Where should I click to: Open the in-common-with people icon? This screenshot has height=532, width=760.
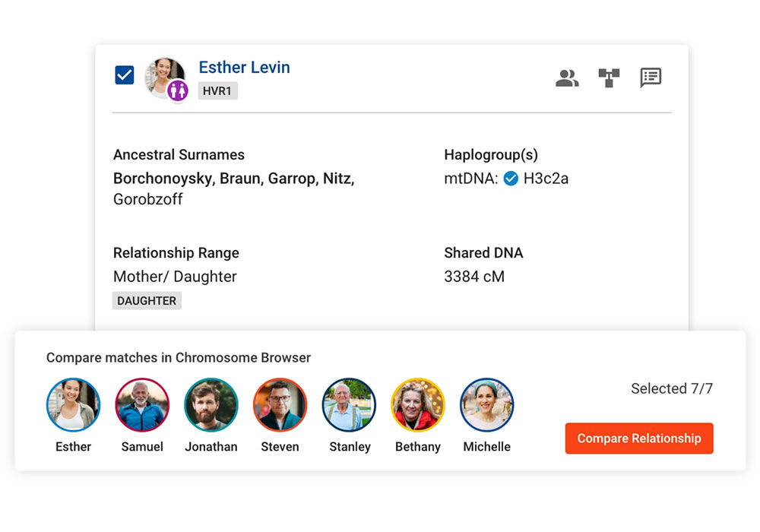point(567,78)
